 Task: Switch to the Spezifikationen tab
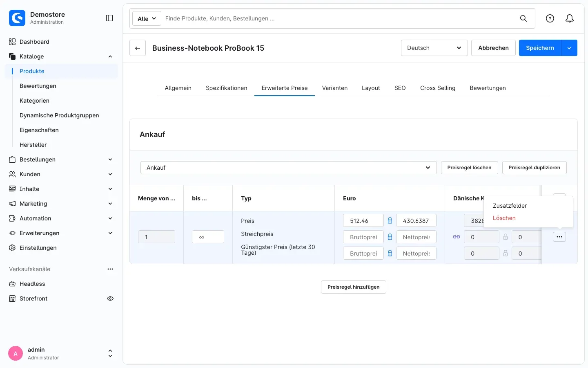pos(227,88)
